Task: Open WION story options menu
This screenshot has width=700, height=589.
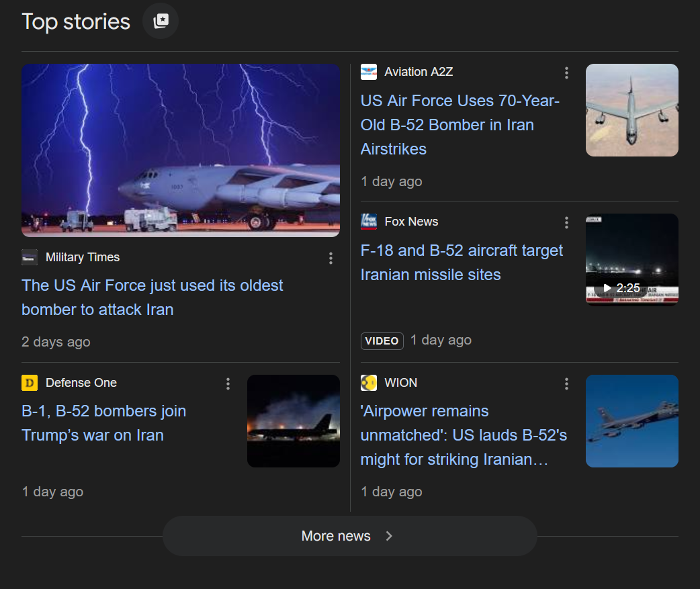Action: coord(566,383)
